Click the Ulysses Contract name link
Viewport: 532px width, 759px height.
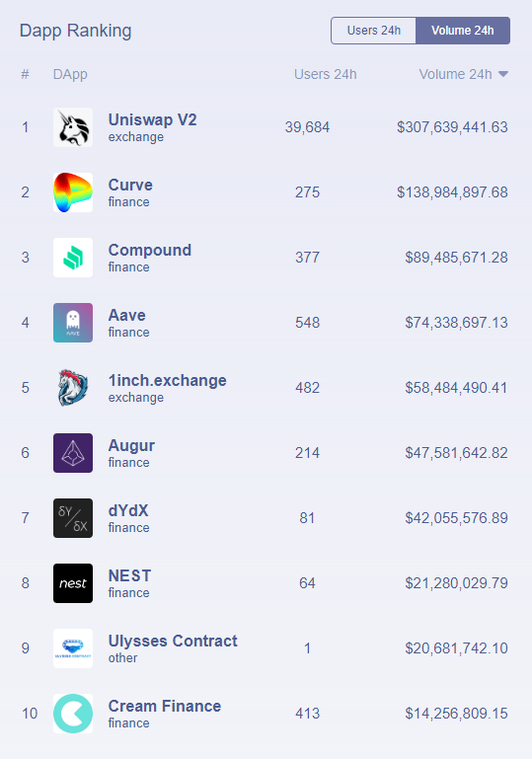pos(173,641)
